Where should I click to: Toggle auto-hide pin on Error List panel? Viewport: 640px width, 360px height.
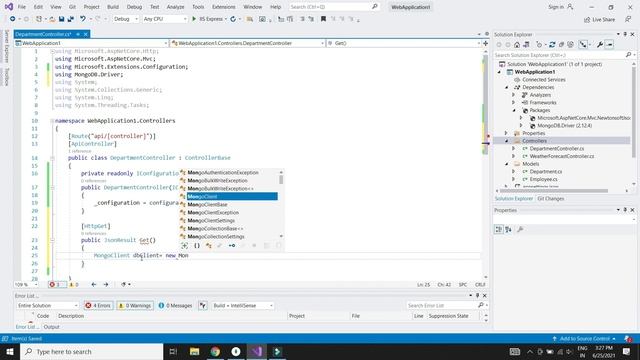coord(478,296)
